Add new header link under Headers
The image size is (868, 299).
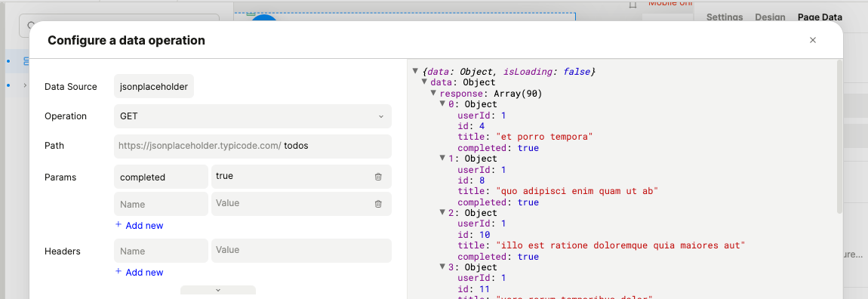point(139,272)
